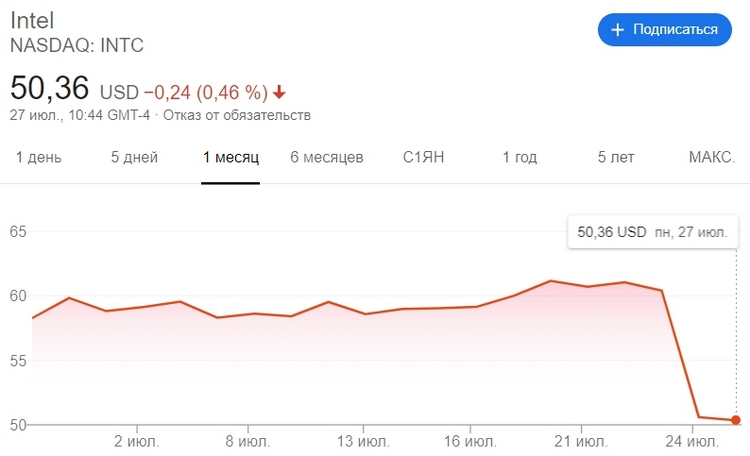Subscribe using the Подписаться button
The width and height of the screenshot is (750, 456).
[664, 30]
